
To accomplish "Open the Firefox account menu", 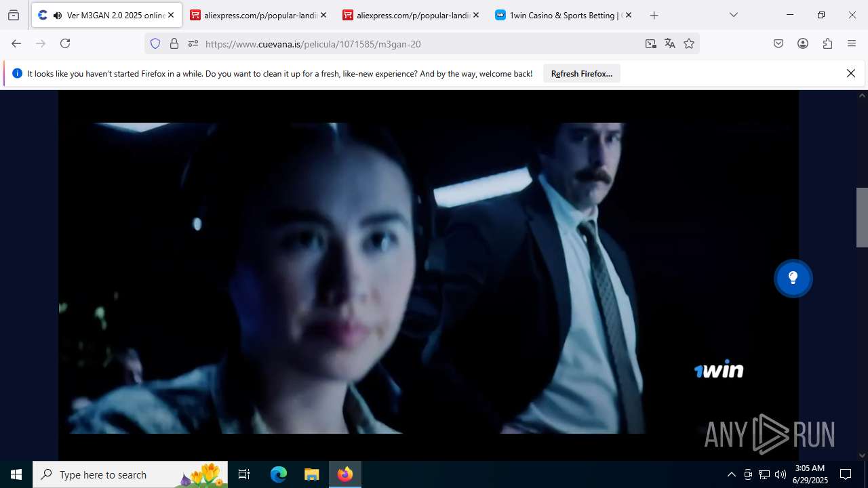I will pos(803,43).
